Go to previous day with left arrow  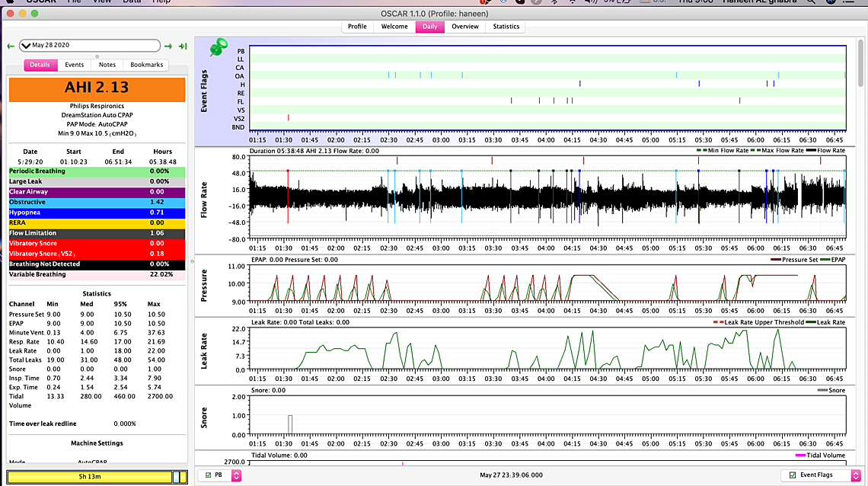coord(11,46)
